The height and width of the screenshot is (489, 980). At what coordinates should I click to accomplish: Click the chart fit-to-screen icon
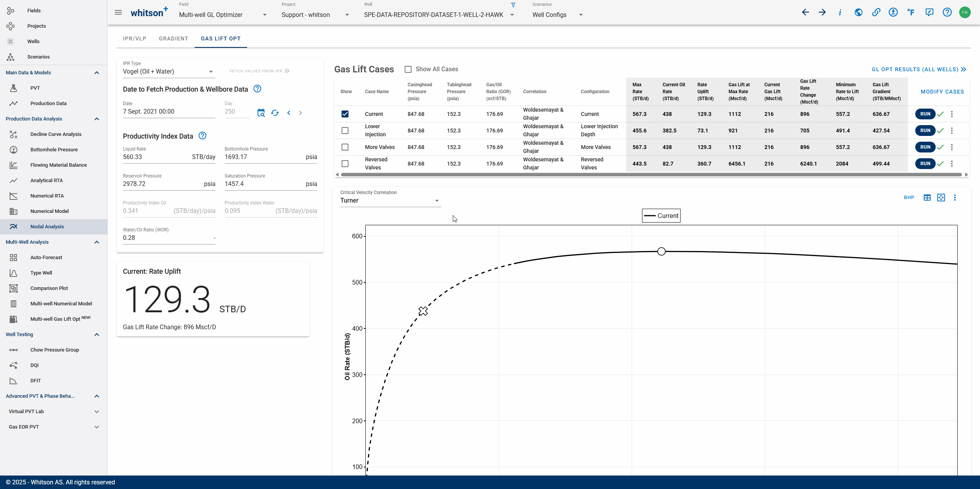tap(941, 198)
